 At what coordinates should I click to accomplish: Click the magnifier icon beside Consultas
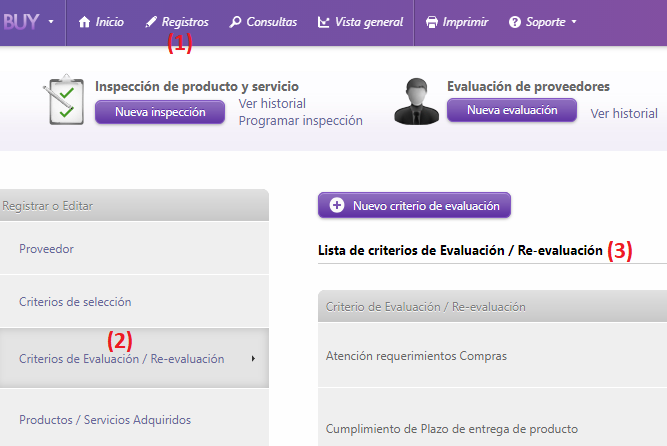[235, 22]
